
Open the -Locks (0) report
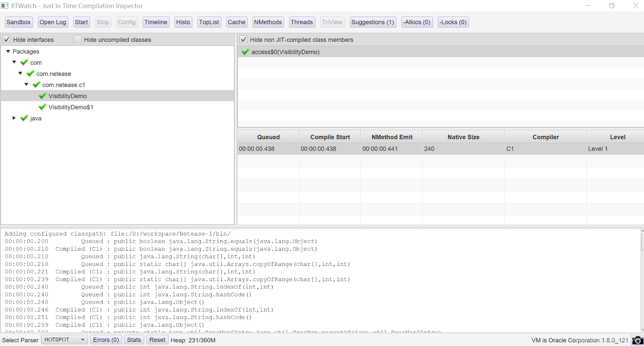(453, 22)
